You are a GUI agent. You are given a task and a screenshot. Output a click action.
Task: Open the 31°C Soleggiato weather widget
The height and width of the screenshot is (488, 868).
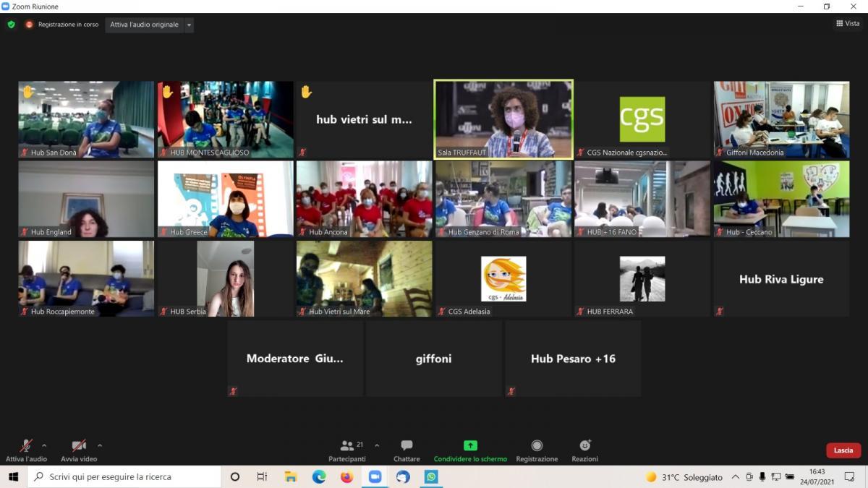click(x=684, y=477)
